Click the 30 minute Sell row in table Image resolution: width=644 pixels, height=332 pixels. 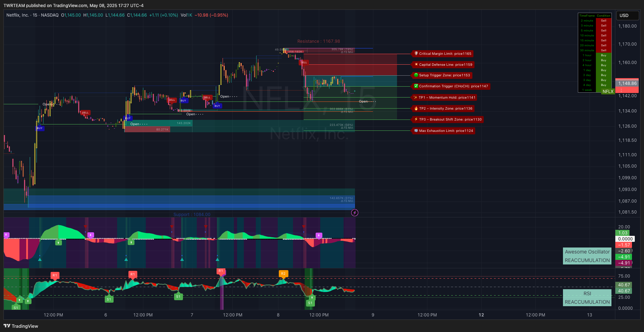click(594, 50)
